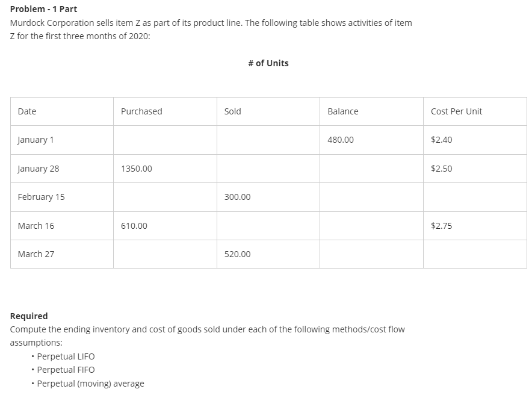
Task: Click the Sold column header
Action: (x=268, y=111)
